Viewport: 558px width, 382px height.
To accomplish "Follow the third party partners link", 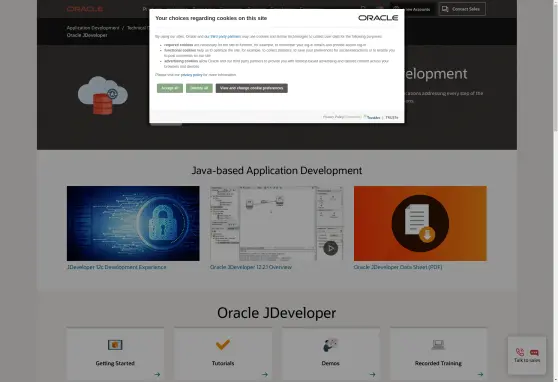I will pos(225,36).
